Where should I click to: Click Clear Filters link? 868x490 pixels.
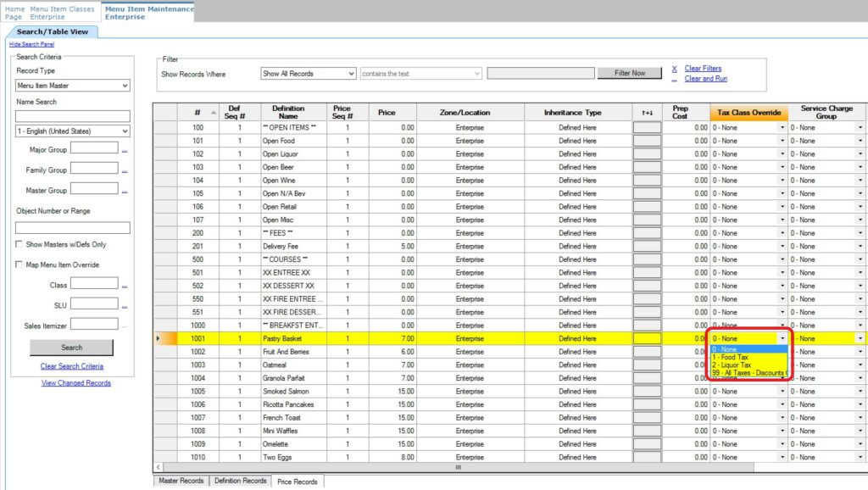[703, 69]
